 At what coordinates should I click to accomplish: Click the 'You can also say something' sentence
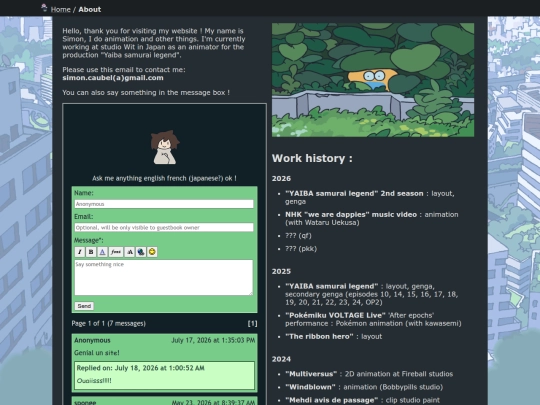[146, 93]
